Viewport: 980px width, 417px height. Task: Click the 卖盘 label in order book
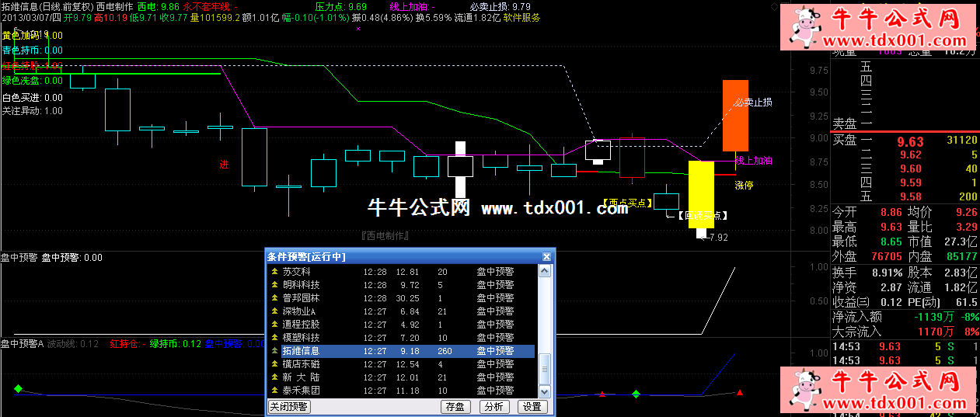coord(845,123)
